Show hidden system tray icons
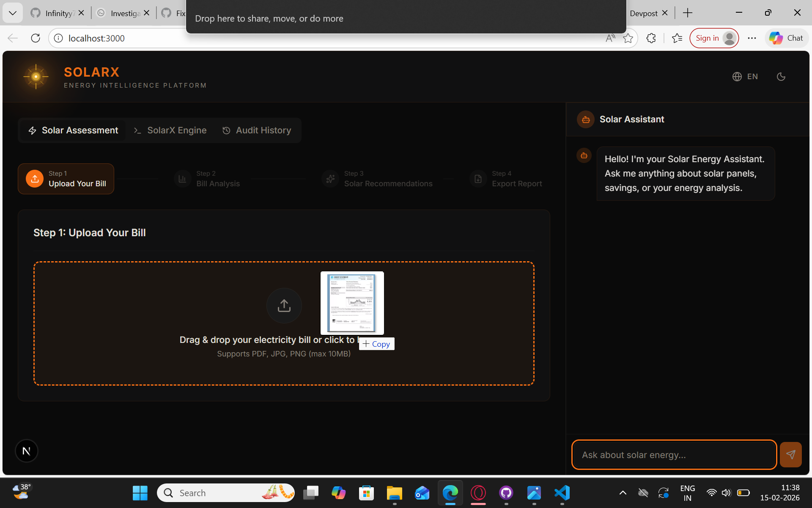This screenshot has width=812, height=508. (623, 493)
